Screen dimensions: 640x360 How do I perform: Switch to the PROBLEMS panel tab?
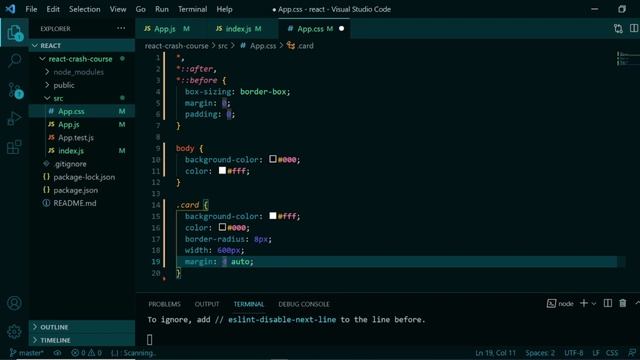pos(164,304)
